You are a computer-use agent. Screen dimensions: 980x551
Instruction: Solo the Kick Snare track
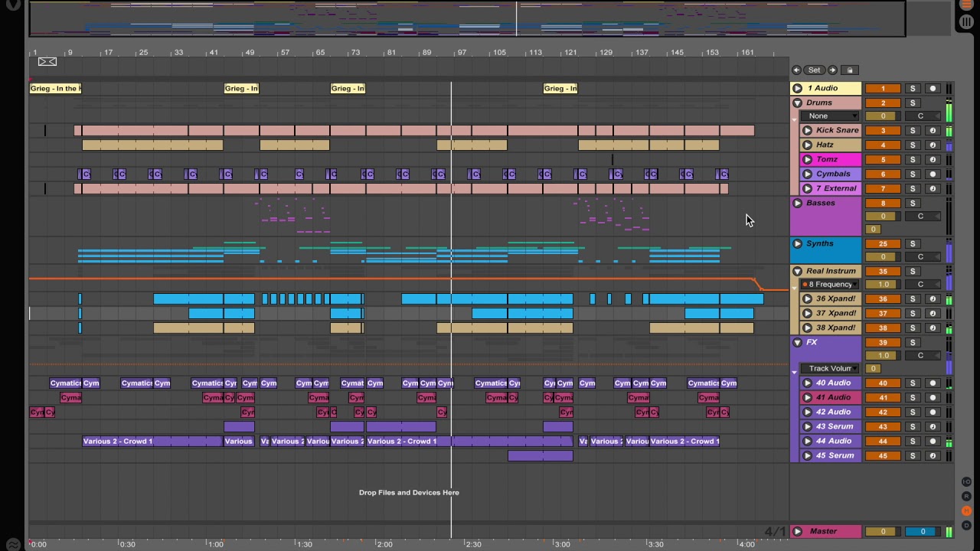pyautogui.click(x=913, y=130)
